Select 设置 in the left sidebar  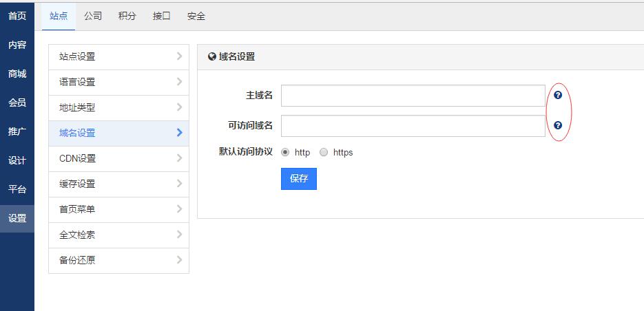click(x=17, y=218)
